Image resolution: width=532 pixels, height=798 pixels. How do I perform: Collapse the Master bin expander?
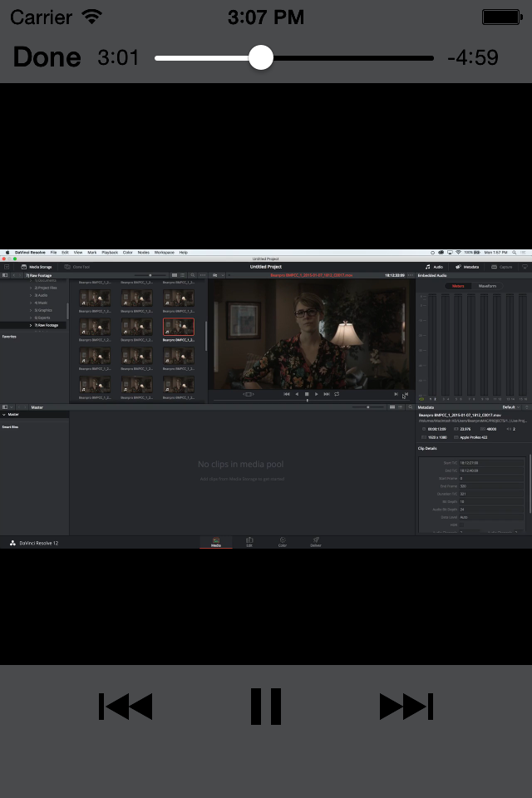pyautogui.click(x=4, y=415)
